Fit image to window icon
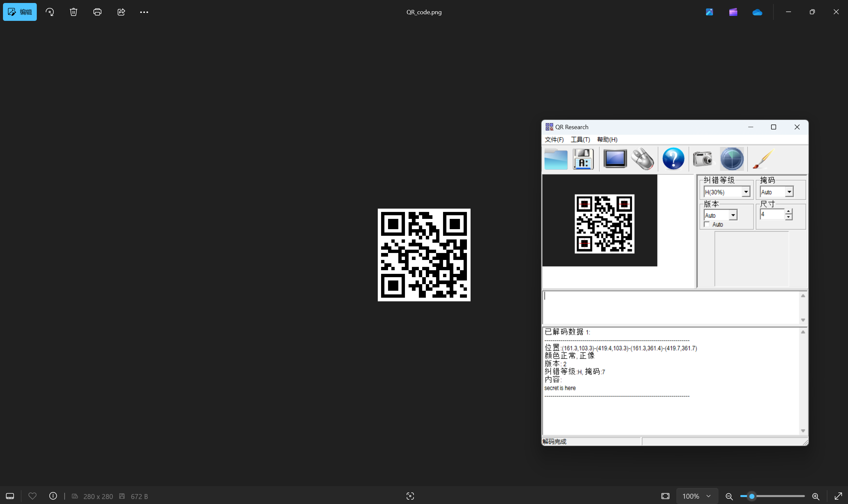 (x=665, y=496)
